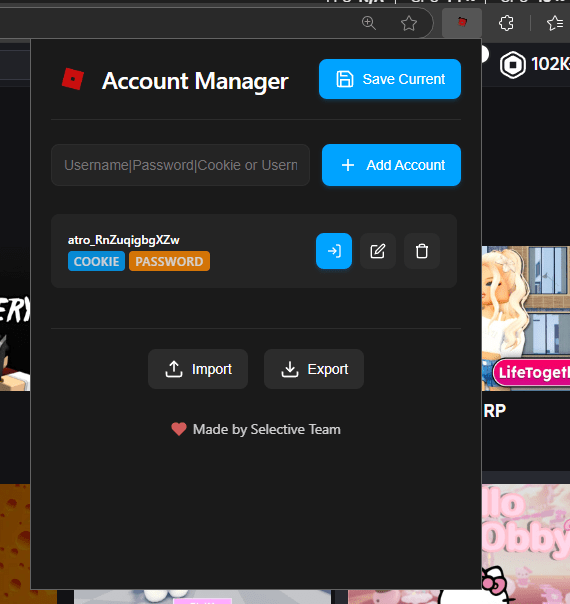Click the PASSWORD badge

point(169,261)
